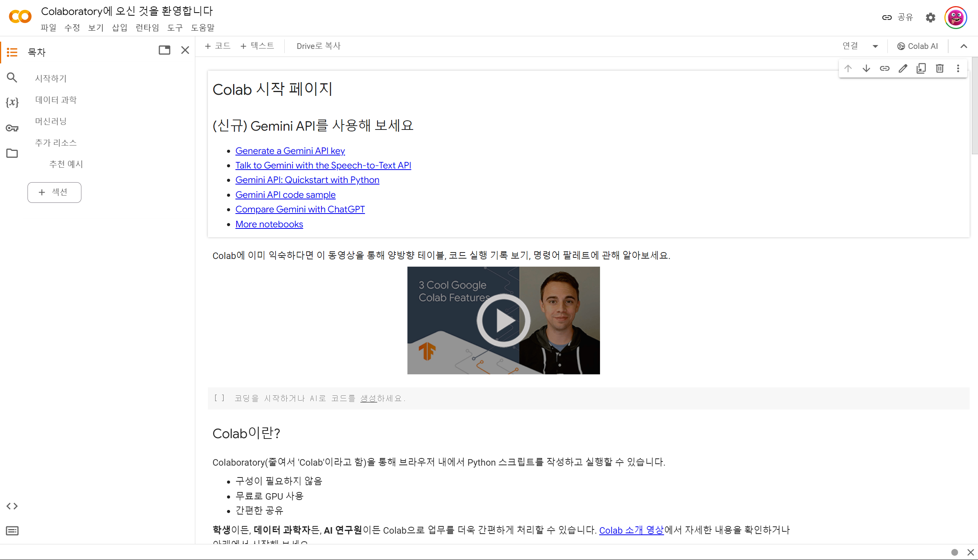Open the 런타임 menu

coord(147,28)
